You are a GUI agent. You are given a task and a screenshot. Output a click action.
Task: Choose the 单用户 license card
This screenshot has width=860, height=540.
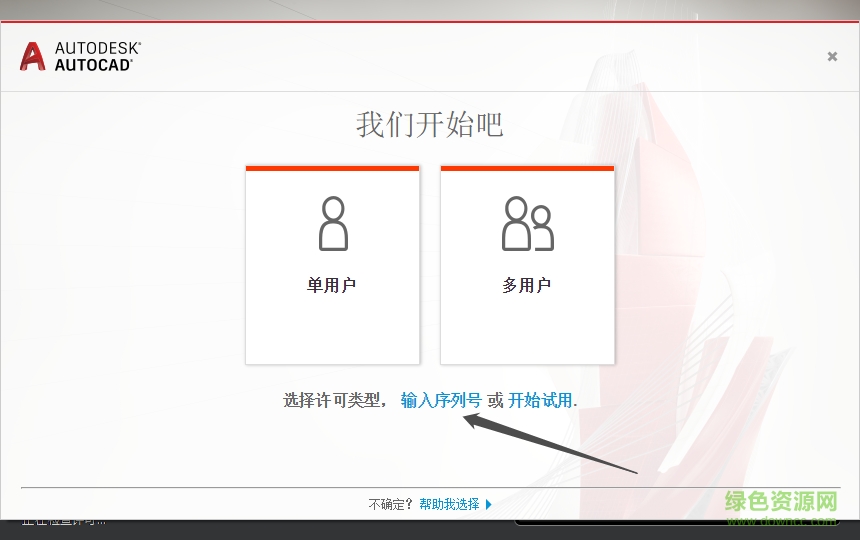pyautogui.click(x=332, y=265)
